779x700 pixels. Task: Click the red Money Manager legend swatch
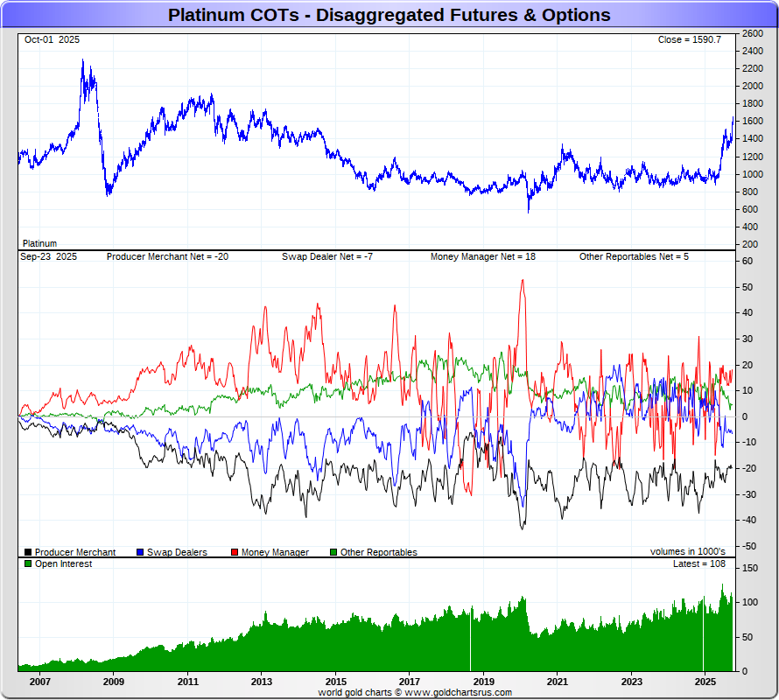[x=235, y=552]
